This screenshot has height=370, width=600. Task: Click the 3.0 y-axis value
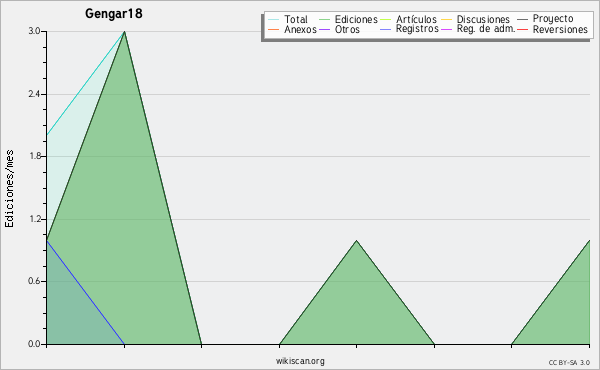(34, 31)
